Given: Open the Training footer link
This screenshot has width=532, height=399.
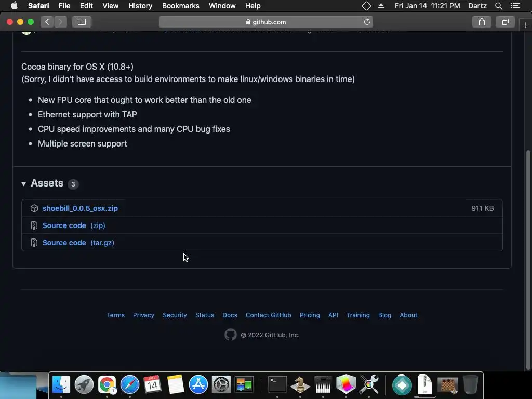Looking at the screenshot, I should [358, 315].
